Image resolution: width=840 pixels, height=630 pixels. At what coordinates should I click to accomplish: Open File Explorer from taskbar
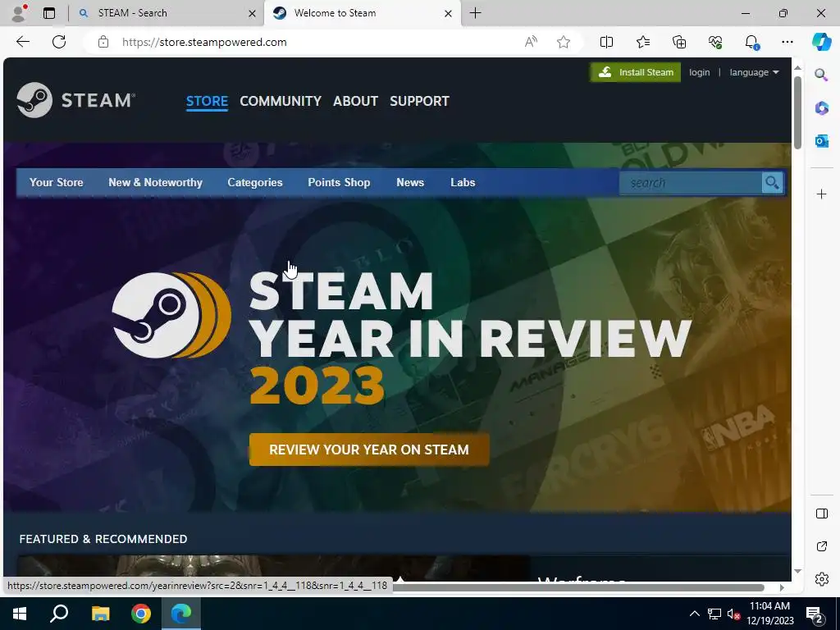[100, 614]
